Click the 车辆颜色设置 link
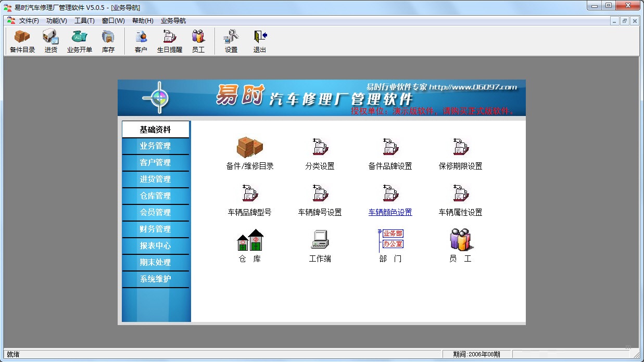 click(390, 212)
